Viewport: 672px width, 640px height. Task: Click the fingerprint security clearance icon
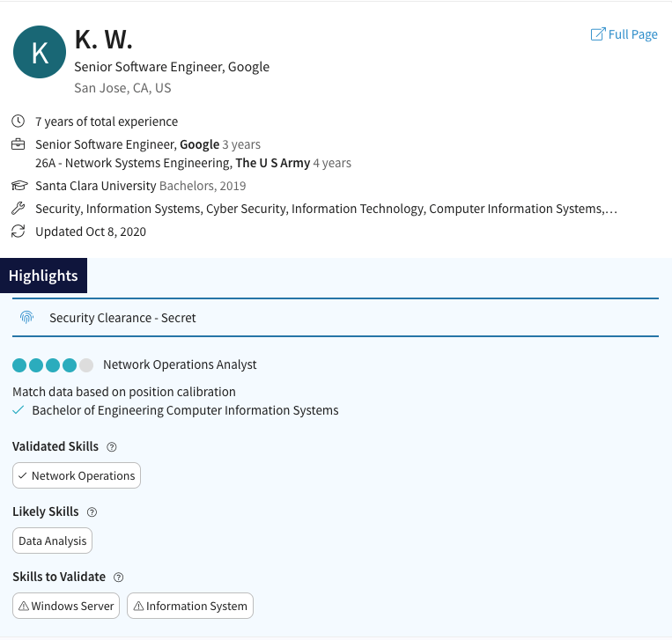coord(26,317)
